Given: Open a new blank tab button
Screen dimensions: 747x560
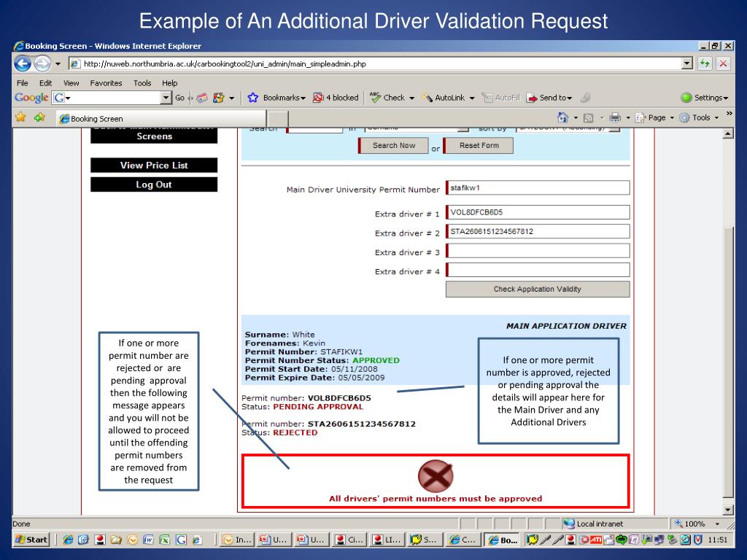Looking at the screenshot, I should pos(278,119).
